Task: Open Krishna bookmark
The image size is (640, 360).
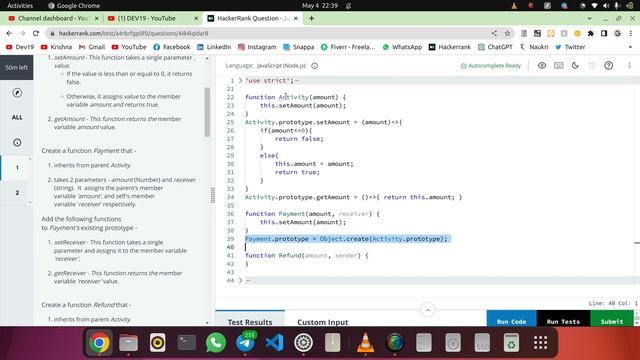Action: coord(56,47)
